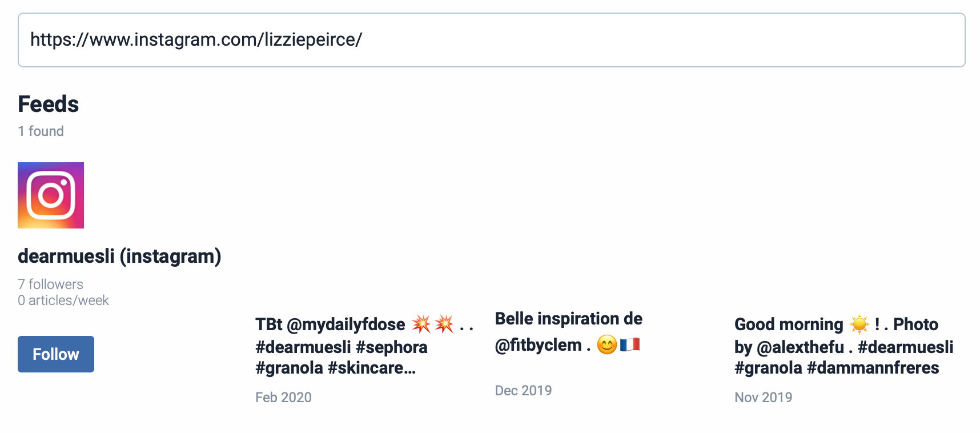The height and width of the screenshot is (433, 980).
Task: Click the 0 articles/week stat
Action: [x=63, y=300]
